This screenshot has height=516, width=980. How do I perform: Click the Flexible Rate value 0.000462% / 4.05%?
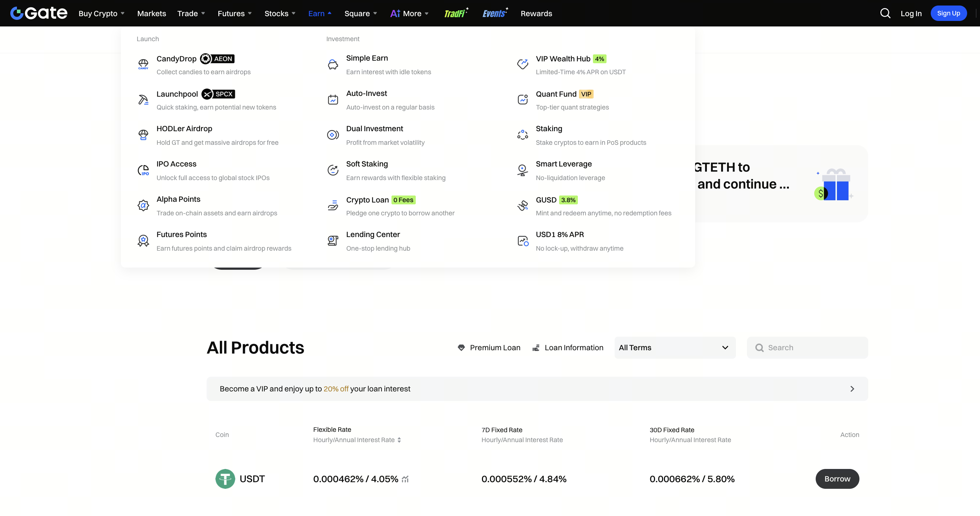tap(355, 479)
